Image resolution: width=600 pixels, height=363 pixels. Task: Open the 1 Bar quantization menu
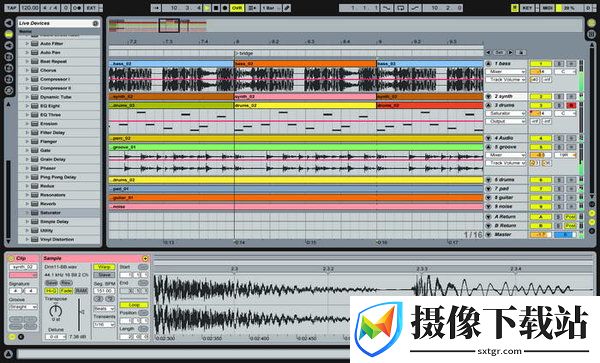[x=271, y=8]
